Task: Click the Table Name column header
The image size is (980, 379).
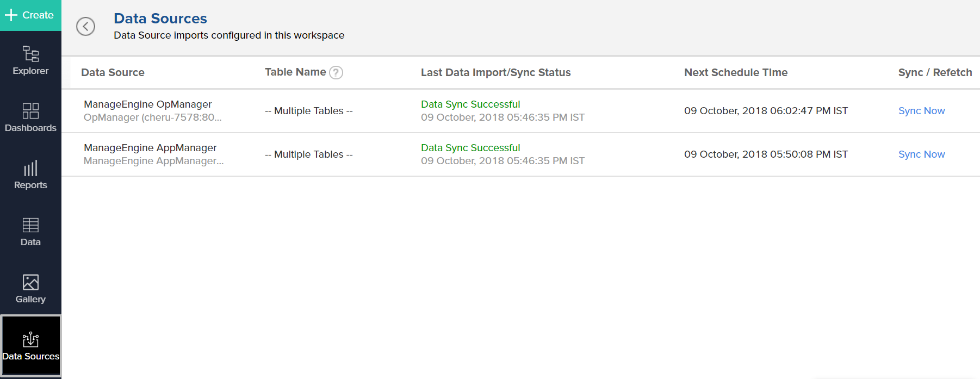Action: (x=295, y=72)
